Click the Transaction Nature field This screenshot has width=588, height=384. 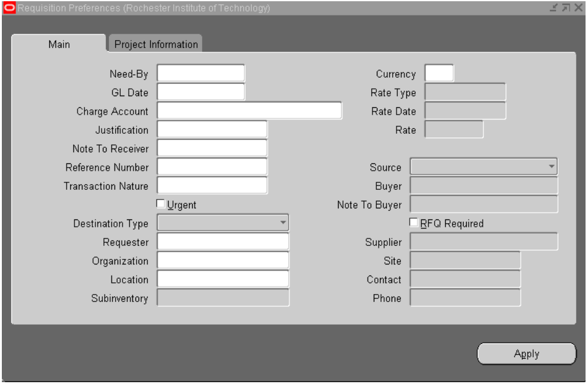click(212, 184)
